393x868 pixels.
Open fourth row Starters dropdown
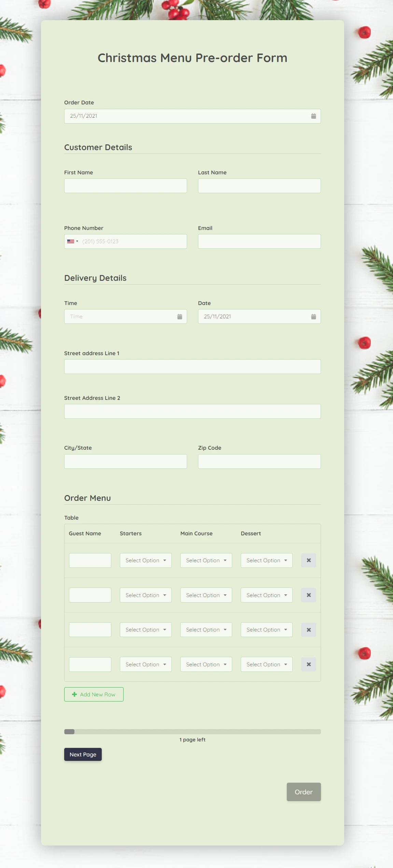tap(146, 664)
